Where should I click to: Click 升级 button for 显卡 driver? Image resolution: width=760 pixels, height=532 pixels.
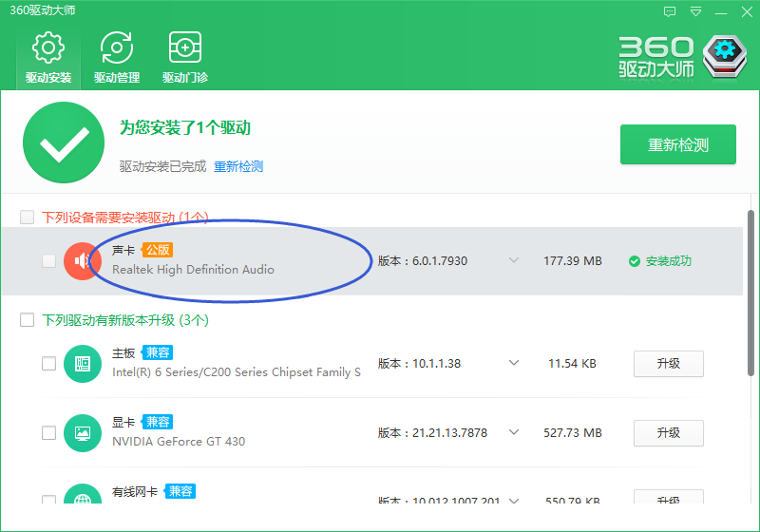669,433
